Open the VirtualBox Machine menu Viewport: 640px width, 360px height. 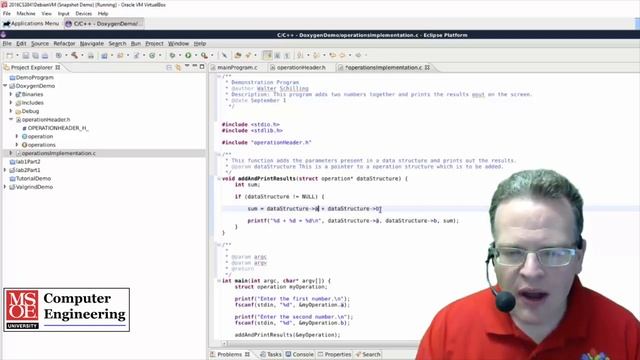tap(26, 13)
